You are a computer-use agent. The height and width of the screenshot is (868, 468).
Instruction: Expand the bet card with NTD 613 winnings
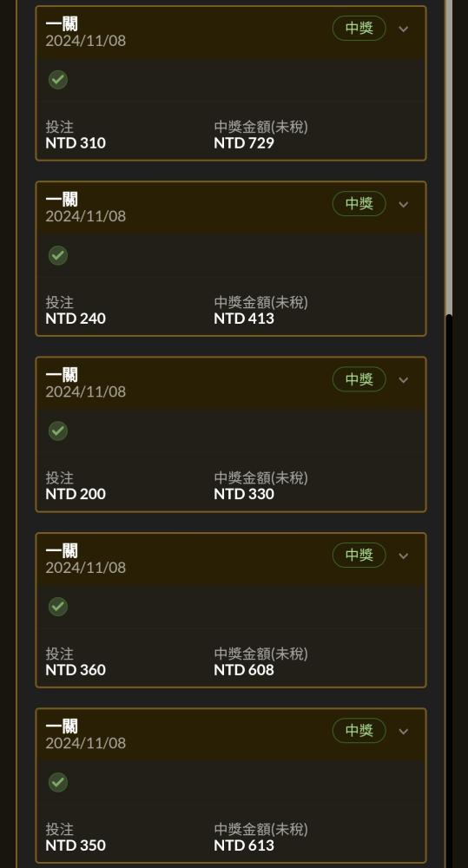tap(404, 731)
